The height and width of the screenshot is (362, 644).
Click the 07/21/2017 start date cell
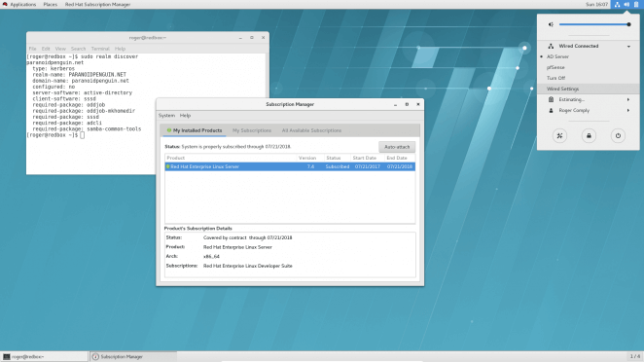point(367,166)
